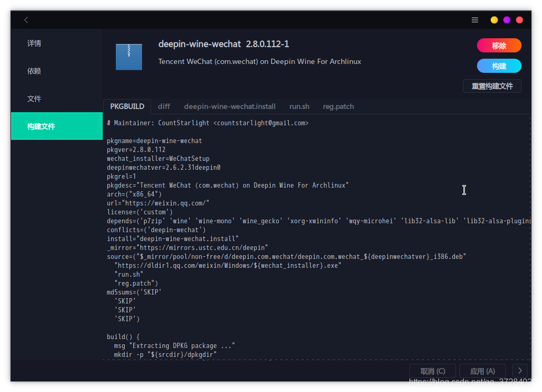Click the deepin-wine-wechat package title
This screenshot has height=392, width=542.
(224, 44)
